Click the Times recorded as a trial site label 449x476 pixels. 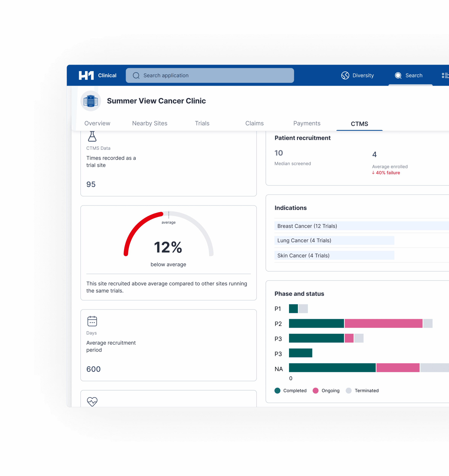(111, 161)
